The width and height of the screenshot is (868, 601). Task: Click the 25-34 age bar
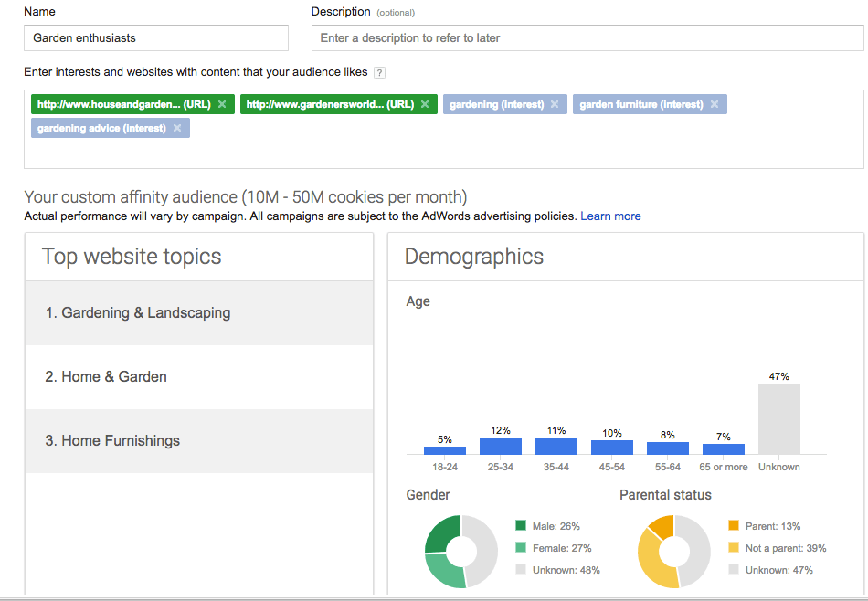(x=500, y=447)
